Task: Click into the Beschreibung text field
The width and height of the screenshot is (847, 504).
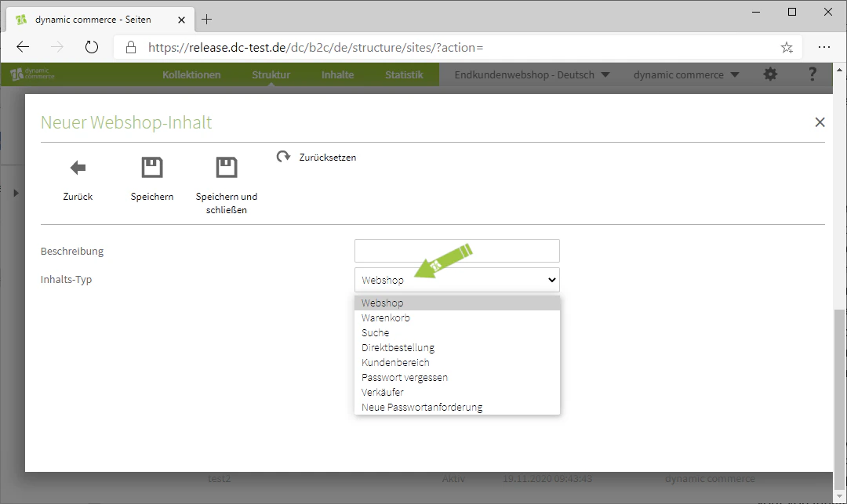Action: [x=457, y=251]
